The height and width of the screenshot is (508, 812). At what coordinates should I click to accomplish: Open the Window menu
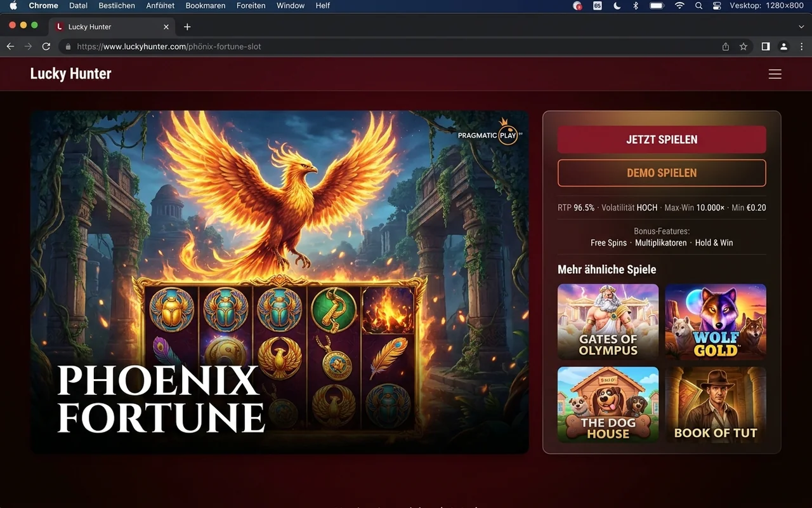[x=291, y=6]
